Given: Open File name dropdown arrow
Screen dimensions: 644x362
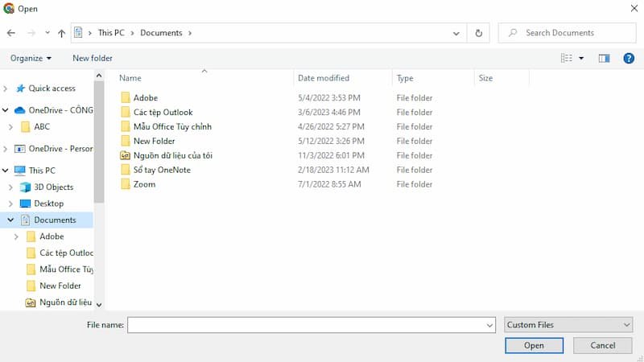Looking at the screenshot, I should coord(489,325).
